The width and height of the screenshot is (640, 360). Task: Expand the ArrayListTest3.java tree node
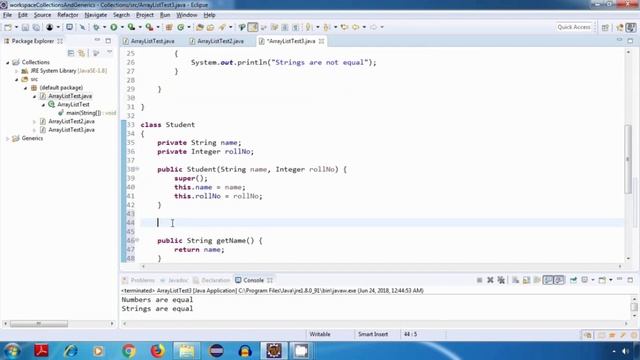tap(35, 130)
